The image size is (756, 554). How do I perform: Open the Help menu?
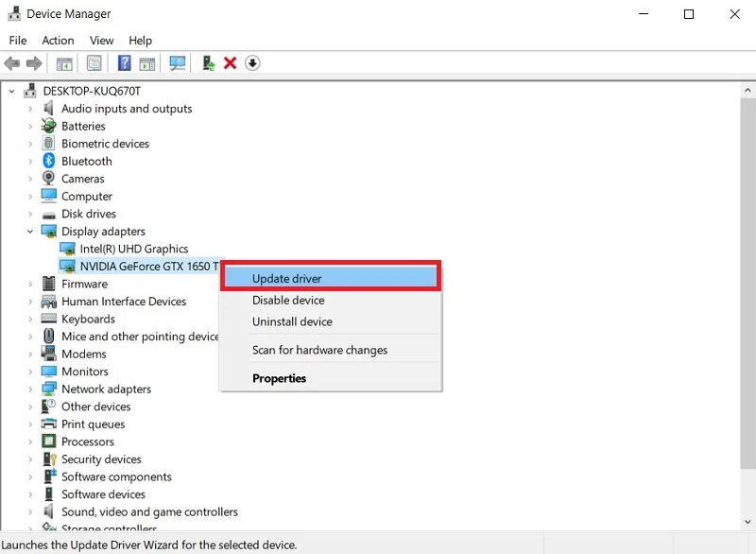[140, 41]
